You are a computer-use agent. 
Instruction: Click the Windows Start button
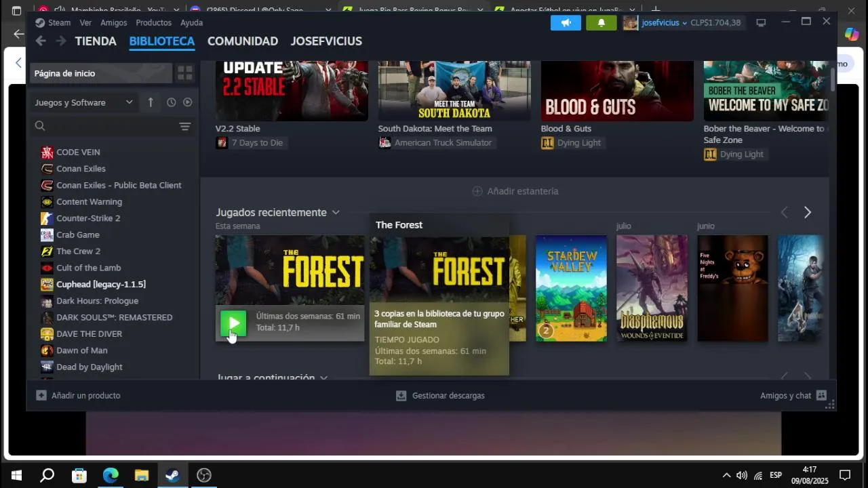[x=16, y=476]
